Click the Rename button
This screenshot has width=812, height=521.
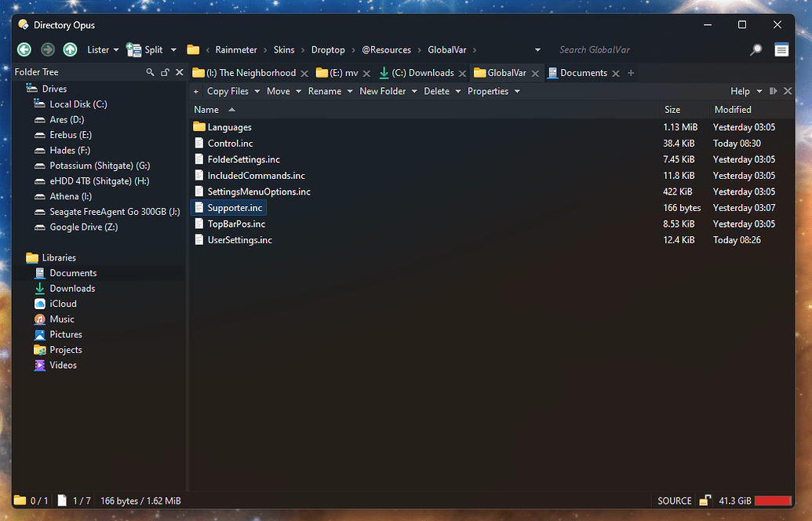tap(325, 91)
